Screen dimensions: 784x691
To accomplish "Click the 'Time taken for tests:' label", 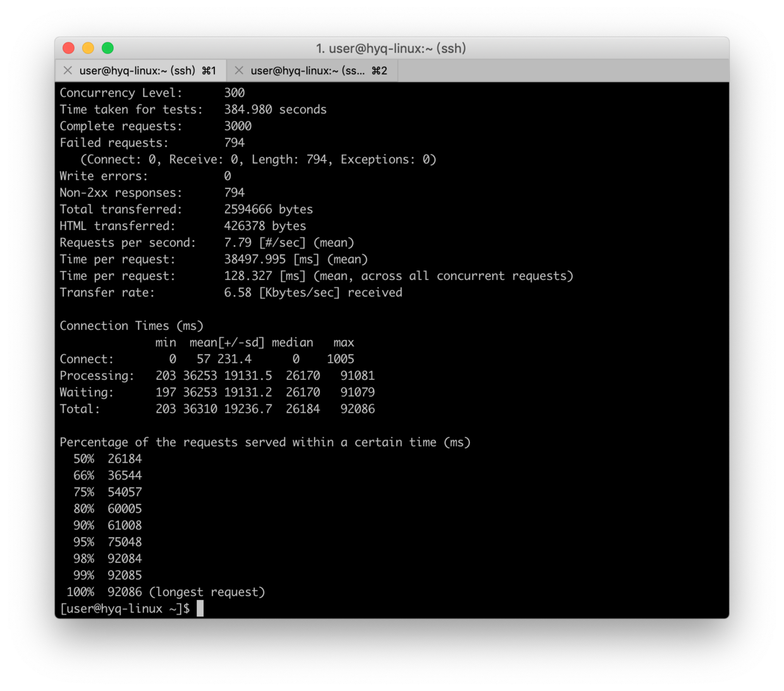I will click(132, 109).
